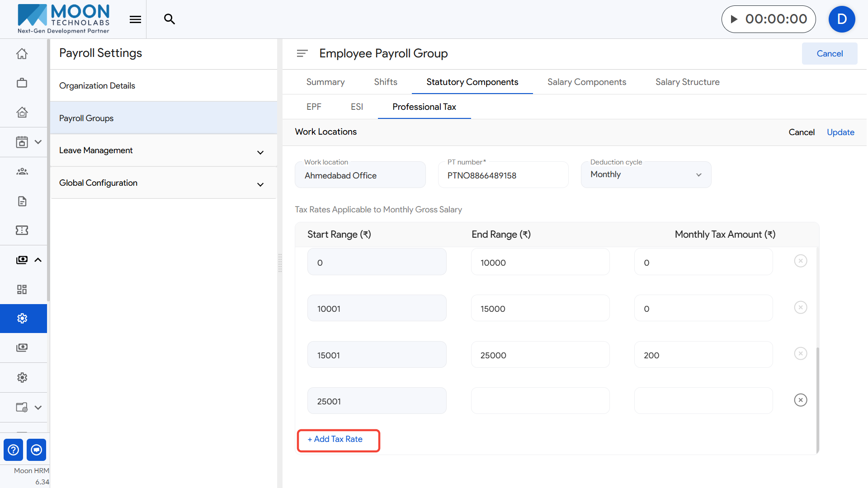The height and width of the screenshot is (488, 868).
Task: Click the briefcase icon in sidebar
Action: pos(22,83)
